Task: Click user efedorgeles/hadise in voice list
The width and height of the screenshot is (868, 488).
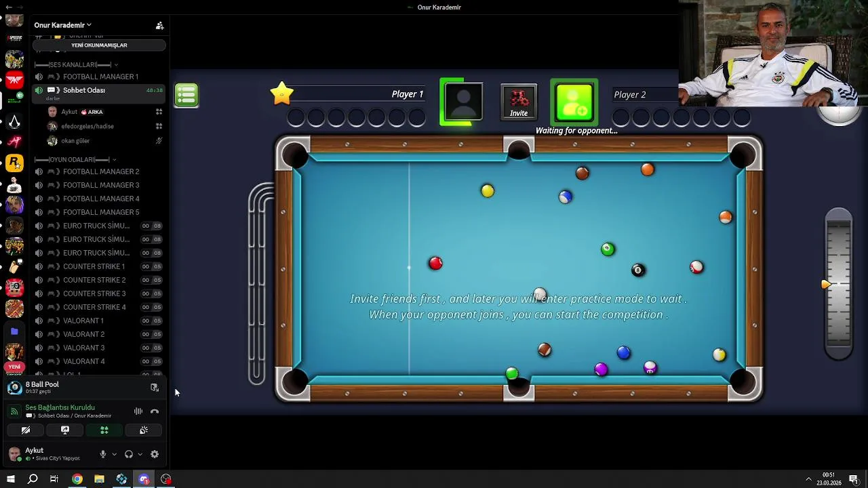Action: coord(104,126)
